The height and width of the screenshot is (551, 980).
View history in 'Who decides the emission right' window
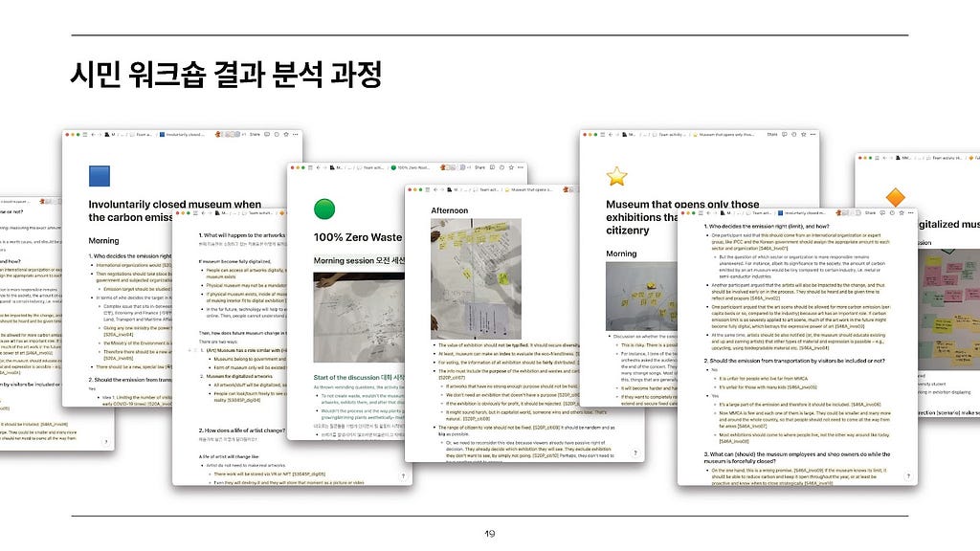[x=893, y=213]
